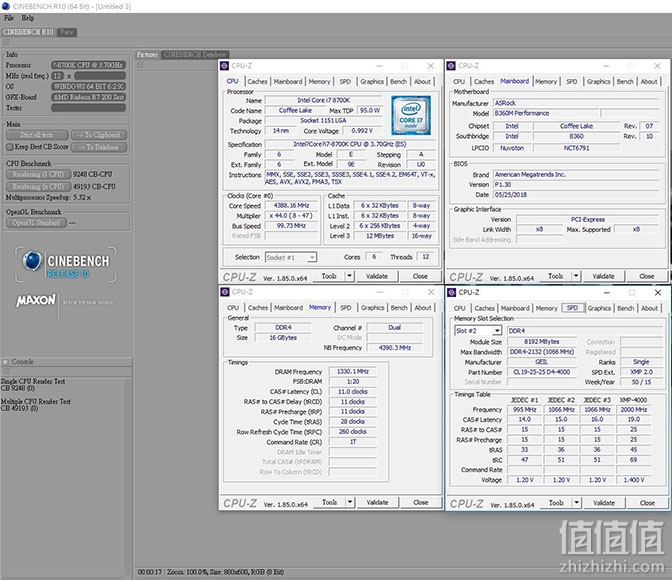Click the Cinebench app icon in title bar
Screen dimensions: 672x580
(x=6, y=6)
